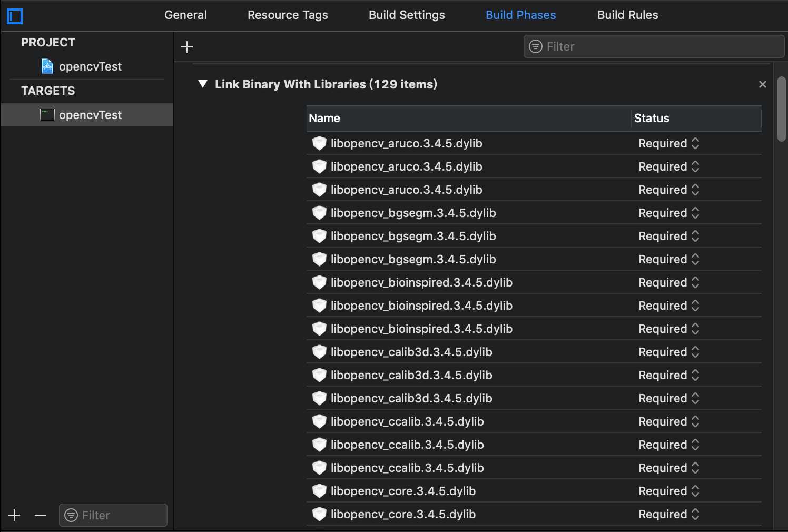
Task: Remove selected target with minus button
Action: (x=41, y=515)
